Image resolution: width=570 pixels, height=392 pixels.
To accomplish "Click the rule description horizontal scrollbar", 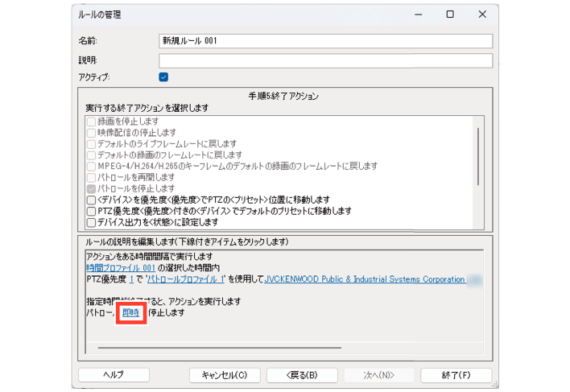I will [x=217, y=349].
